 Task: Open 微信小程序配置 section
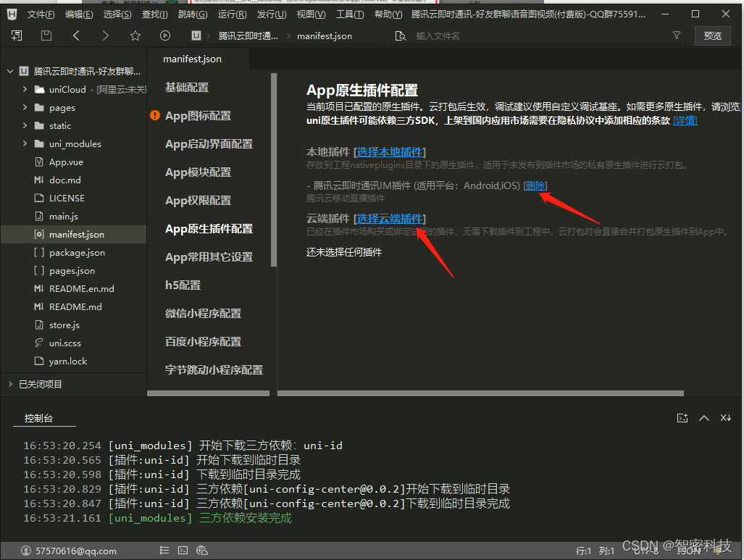(x=203, y=313)
